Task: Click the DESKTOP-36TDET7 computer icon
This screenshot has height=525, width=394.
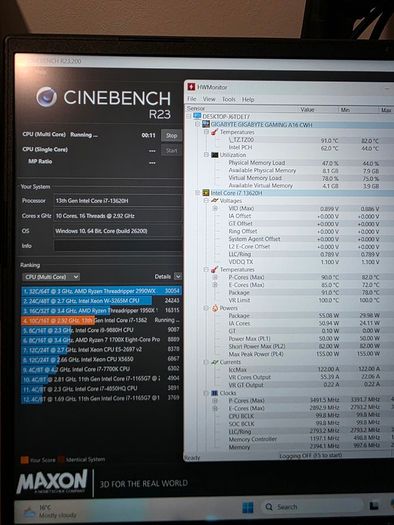Action: tap(197, 116)
